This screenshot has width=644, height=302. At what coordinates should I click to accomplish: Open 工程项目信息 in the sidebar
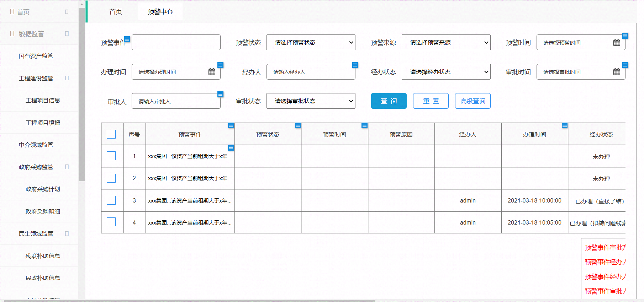[43, 100]
